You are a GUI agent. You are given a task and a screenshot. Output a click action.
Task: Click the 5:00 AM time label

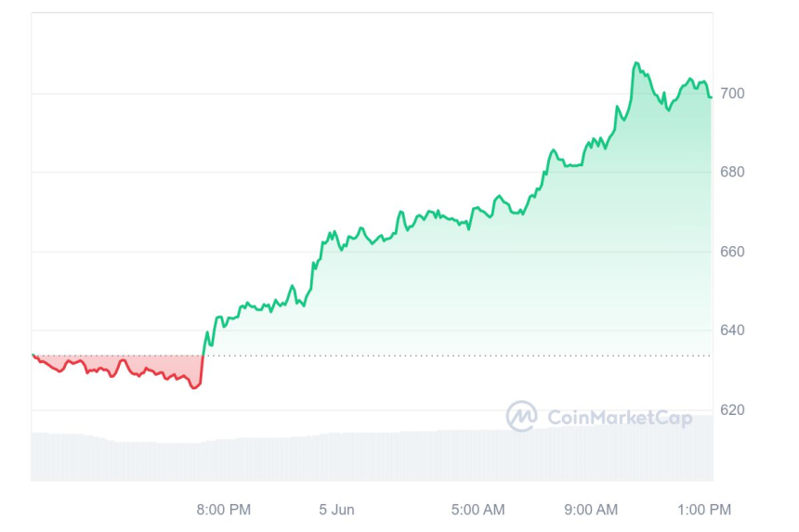tap(478, 510)
